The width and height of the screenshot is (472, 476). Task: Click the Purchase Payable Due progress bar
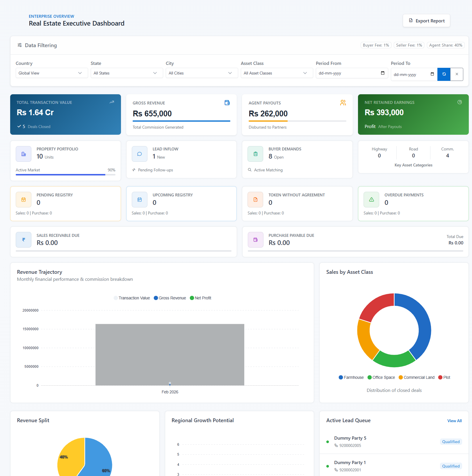[x=355, y=251]
